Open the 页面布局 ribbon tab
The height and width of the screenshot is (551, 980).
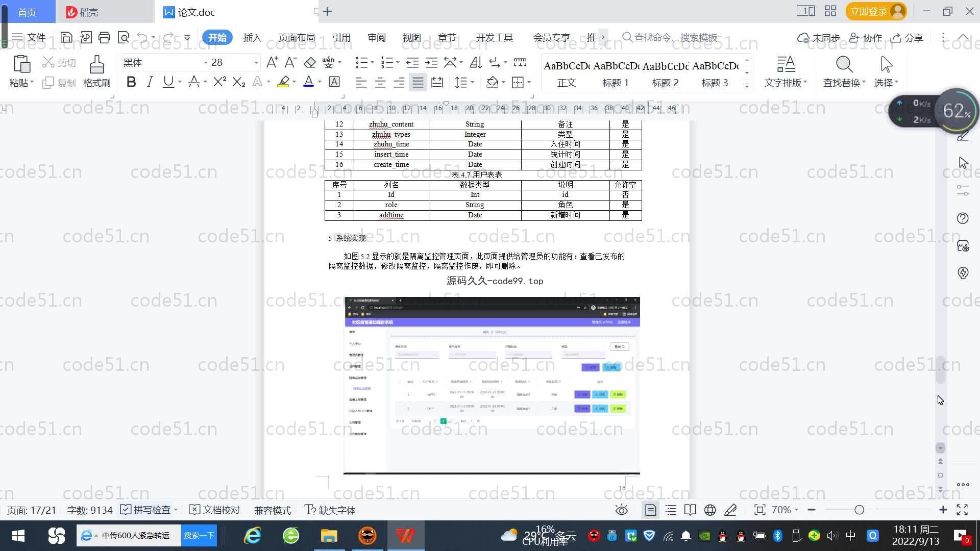[297, 37]
